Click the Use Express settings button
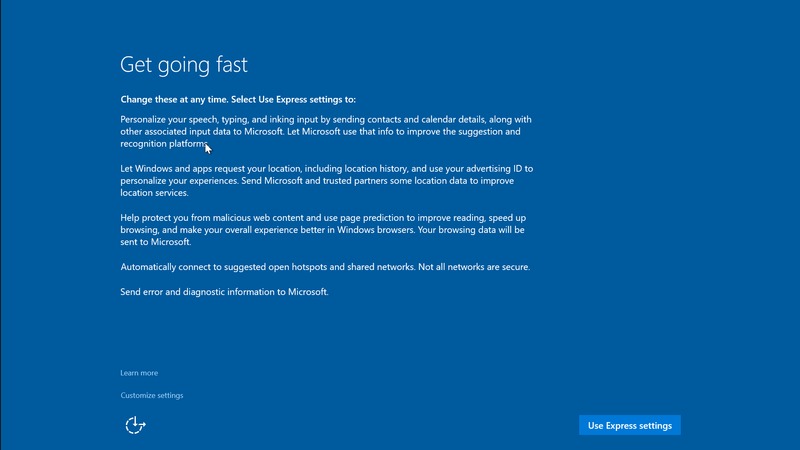 (629, 425)
